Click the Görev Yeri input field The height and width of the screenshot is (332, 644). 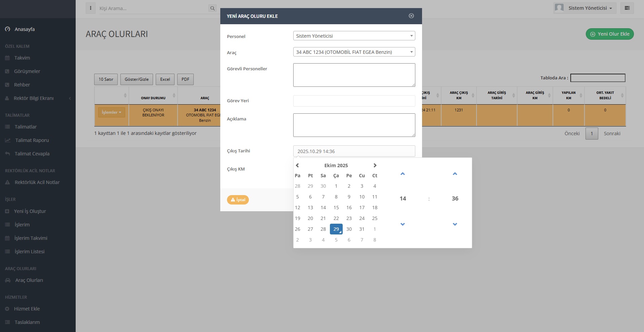click(354, 101)
